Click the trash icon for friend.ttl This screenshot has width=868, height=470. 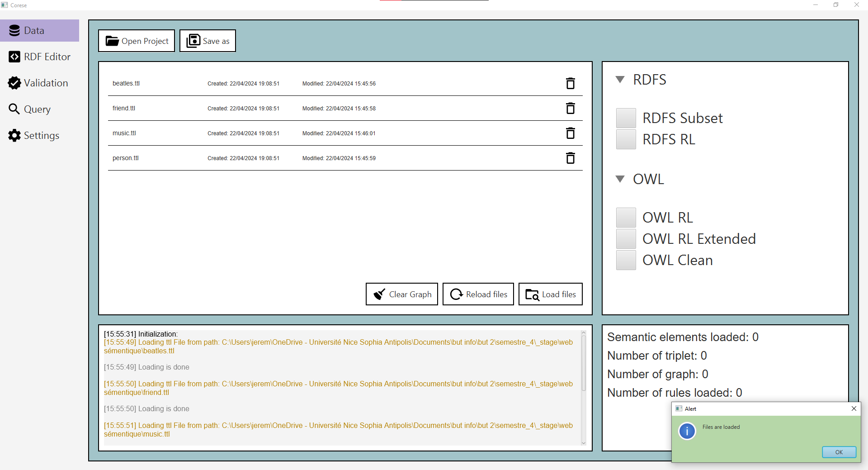click(x=570, y=108)
